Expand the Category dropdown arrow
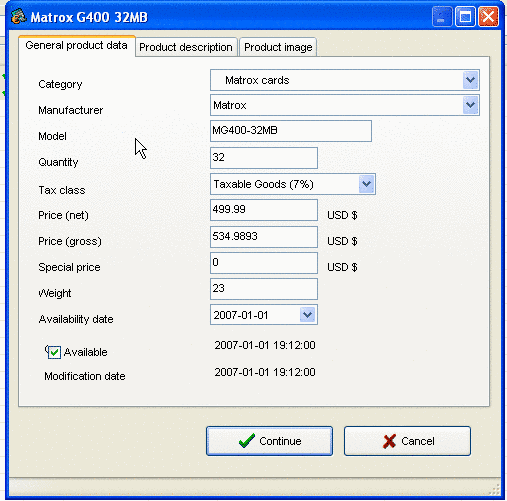Screen dimensions: 507x501 [470, 80]
